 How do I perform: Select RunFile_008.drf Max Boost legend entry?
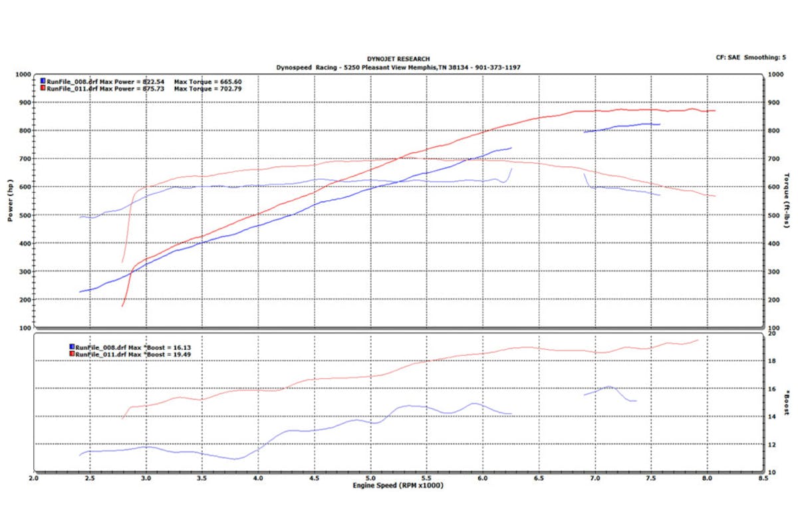129,348
